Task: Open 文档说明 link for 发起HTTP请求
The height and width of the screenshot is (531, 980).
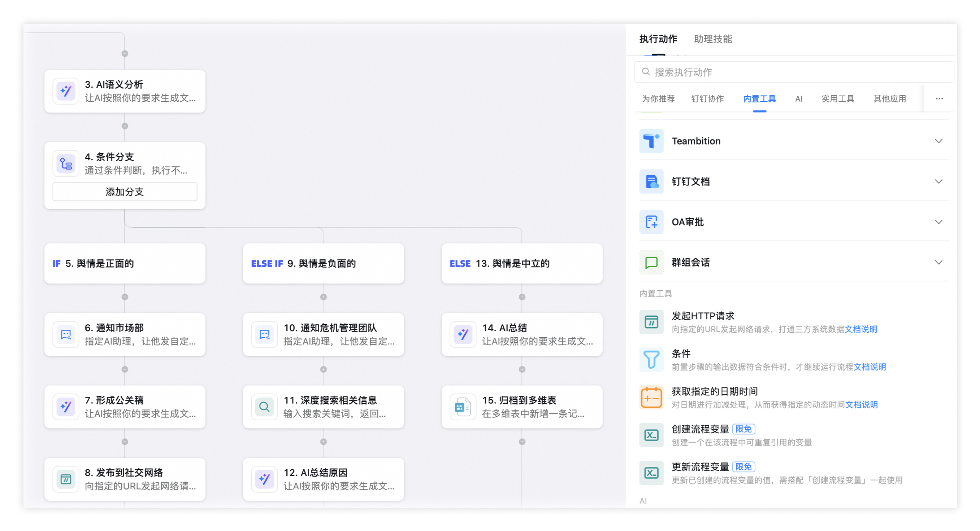Action: coord(860,329)
